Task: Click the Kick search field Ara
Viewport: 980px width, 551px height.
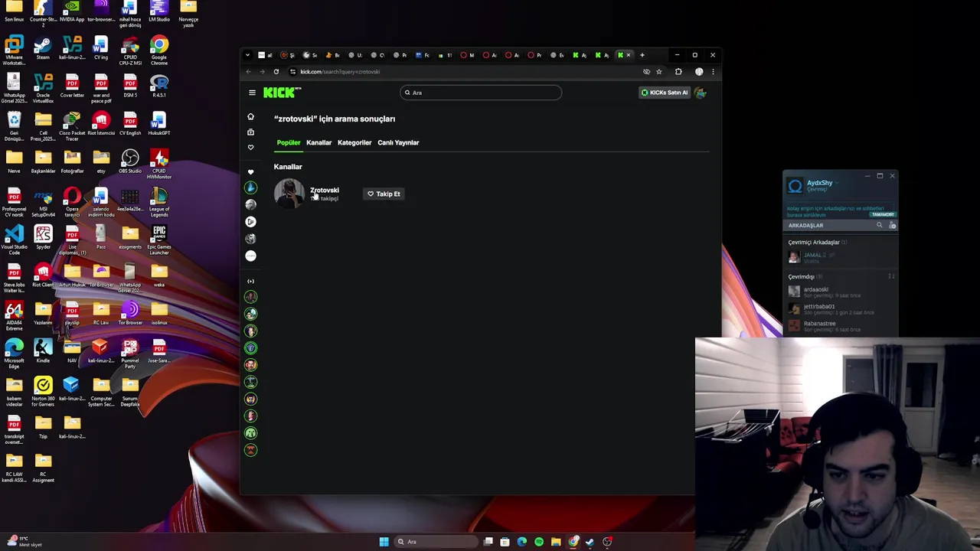Action: [481, 93]
